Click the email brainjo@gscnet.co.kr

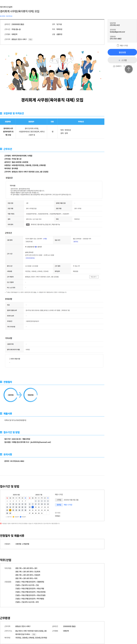pyautogui.click(x=118, y=32)
